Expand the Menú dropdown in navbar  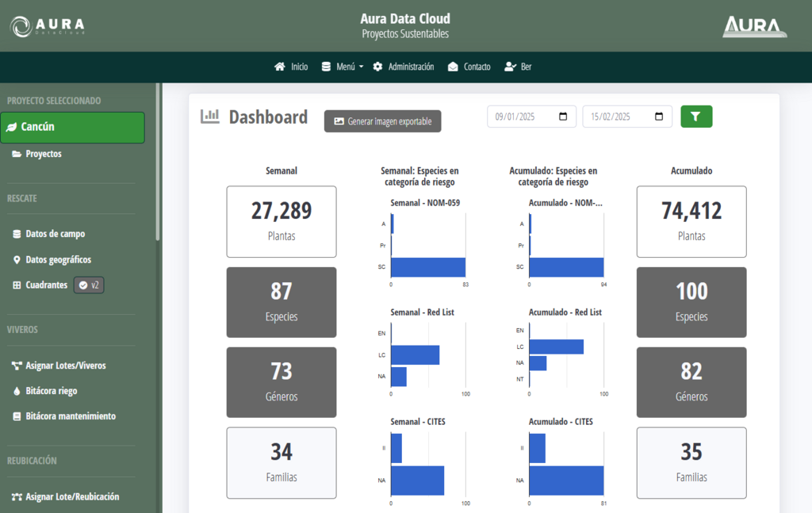[344, 67]
